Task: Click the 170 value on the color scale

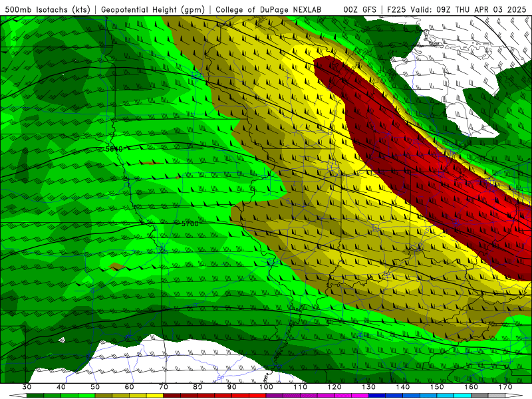Action: 505,387
